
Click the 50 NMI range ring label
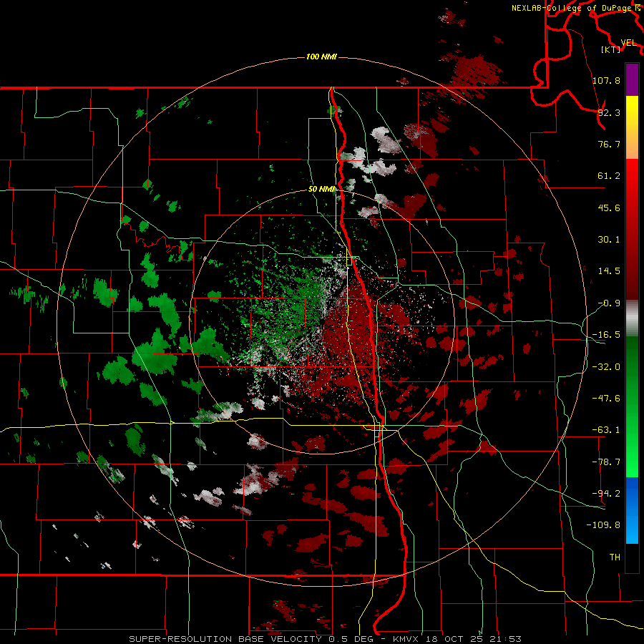pos(321,190)
